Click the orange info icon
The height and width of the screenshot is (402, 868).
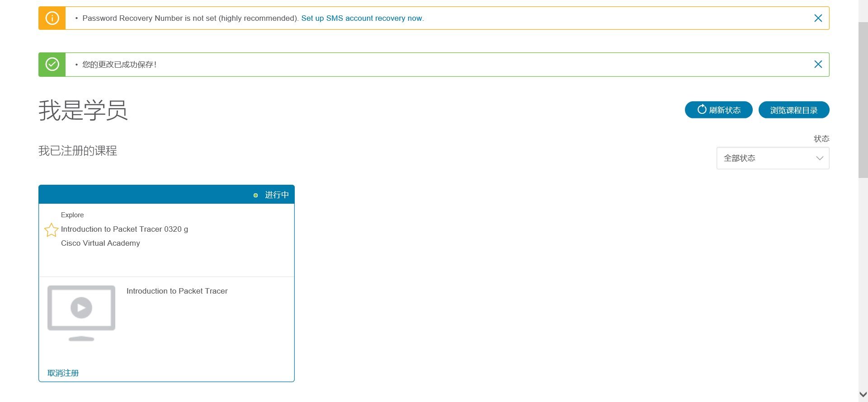(52, 18)
